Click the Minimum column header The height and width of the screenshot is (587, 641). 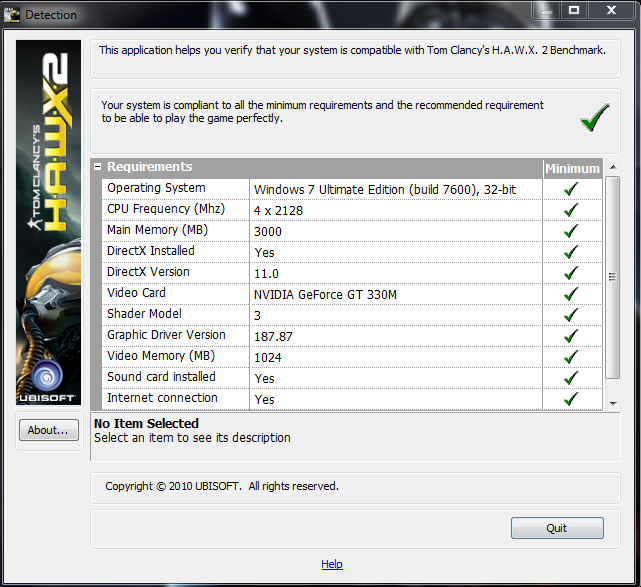(x=572, y=168)
